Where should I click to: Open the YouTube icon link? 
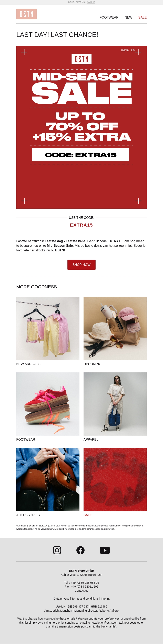click(105, 550)
